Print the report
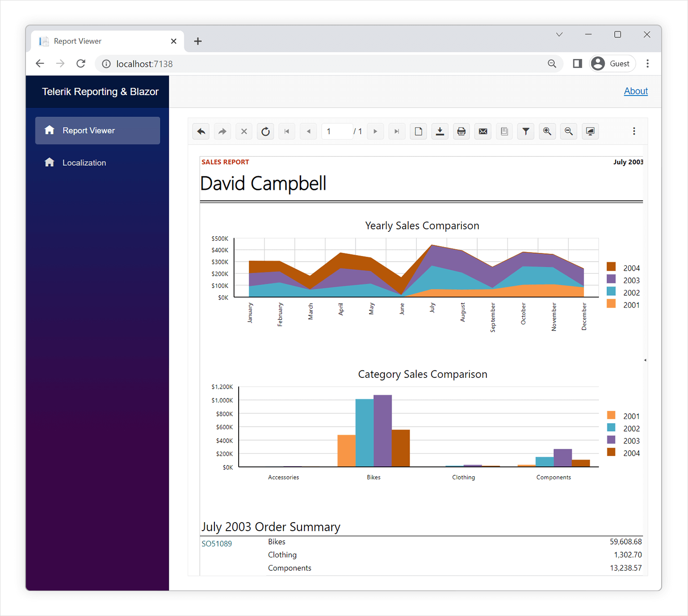The width and height of the screenshot is (688, 616). (x=461, y=131)
